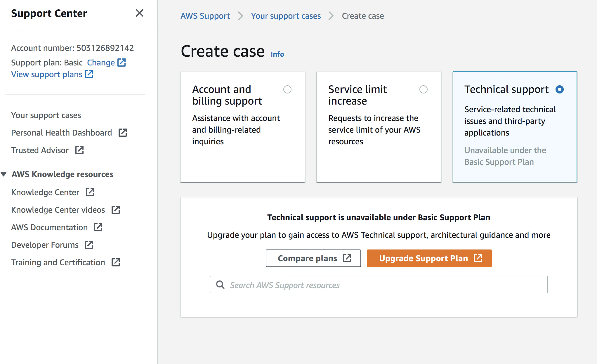Select the Technical support radio option
Image resolution: width=597 pixels, height=364 pixels.
559,89
